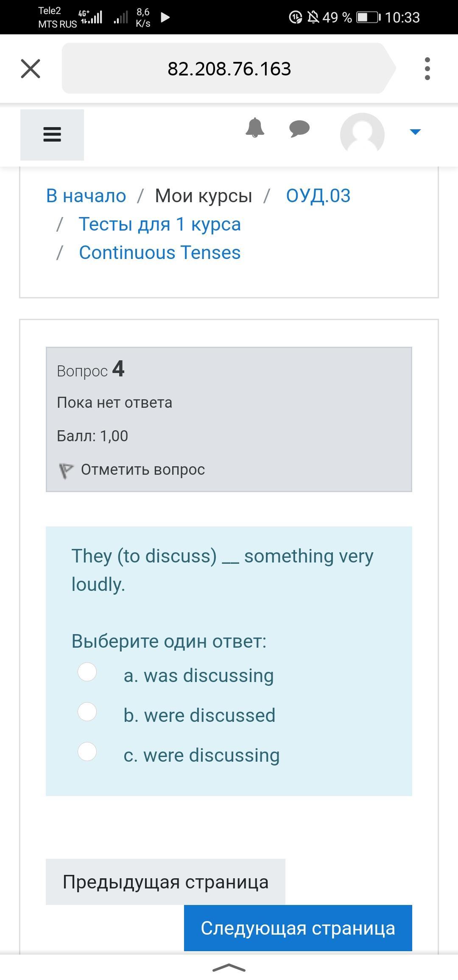The image size is (458, 980).
Task: Click the user profile avatar
Action: (362, 134)
